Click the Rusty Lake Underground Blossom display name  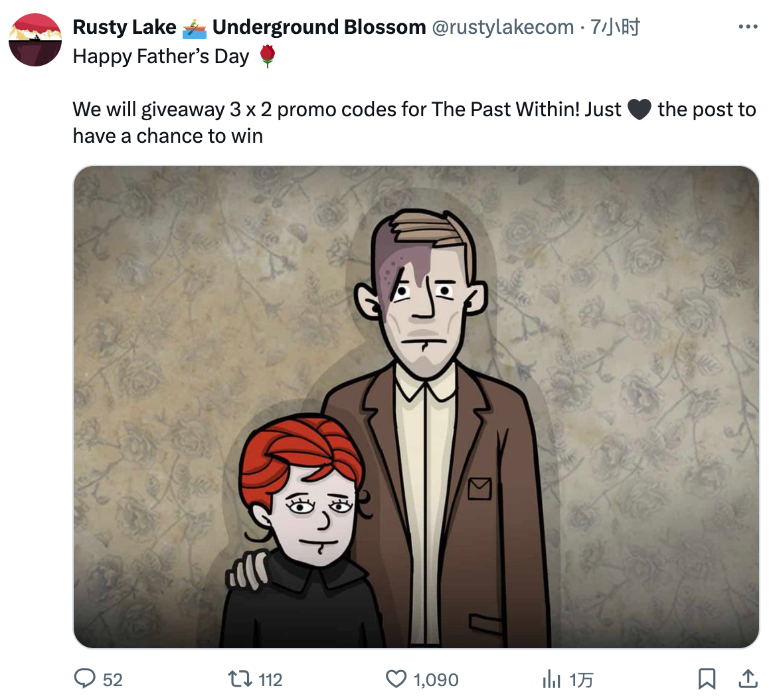coord(249,27)
